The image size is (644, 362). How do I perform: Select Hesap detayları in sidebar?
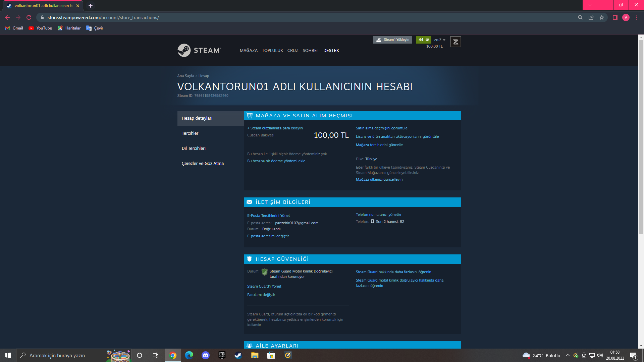(211, 118)
